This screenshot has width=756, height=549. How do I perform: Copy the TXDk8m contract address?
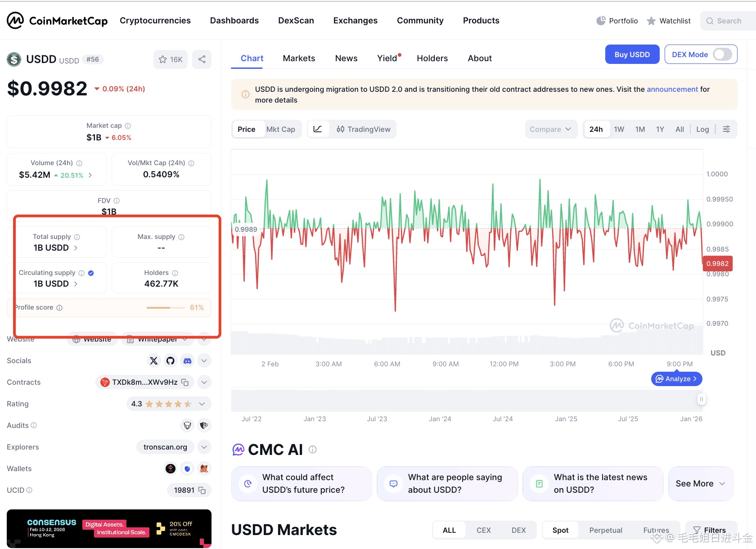pyautogui.click(x=184, y=382)
